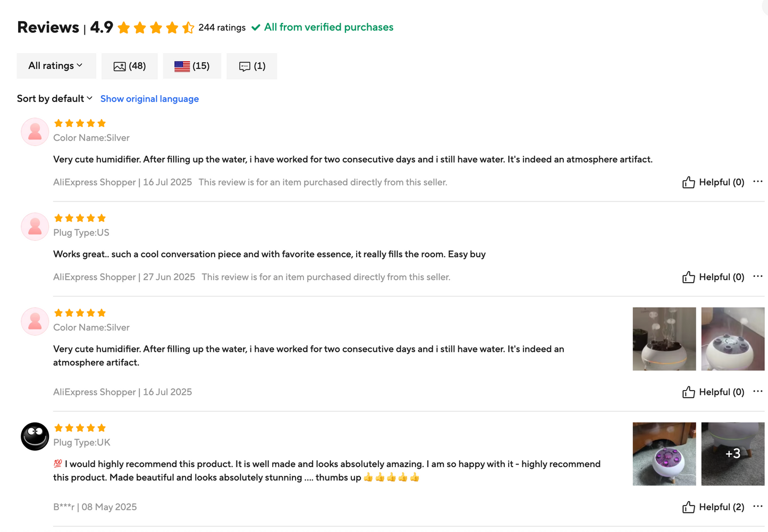Open second humidifier photo in the Silver review
Screen dimensions: 768x532
732,339
